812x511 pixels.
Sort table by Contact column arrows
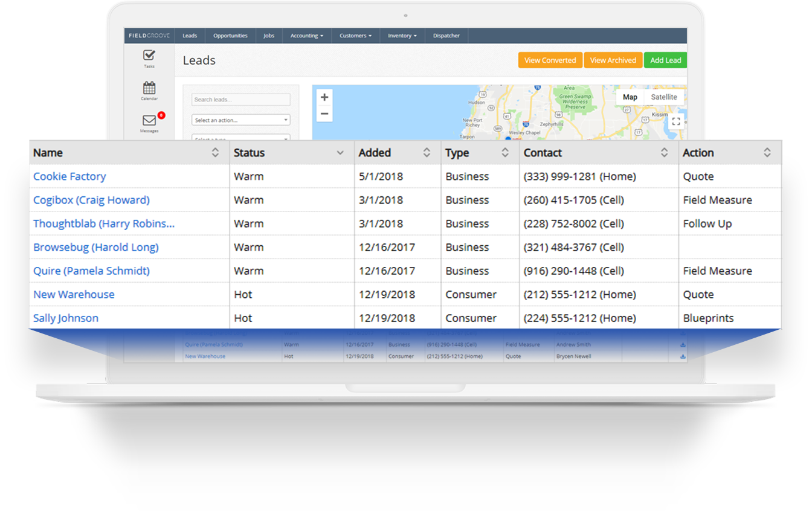pyautogui.click(x=664, y=153)
